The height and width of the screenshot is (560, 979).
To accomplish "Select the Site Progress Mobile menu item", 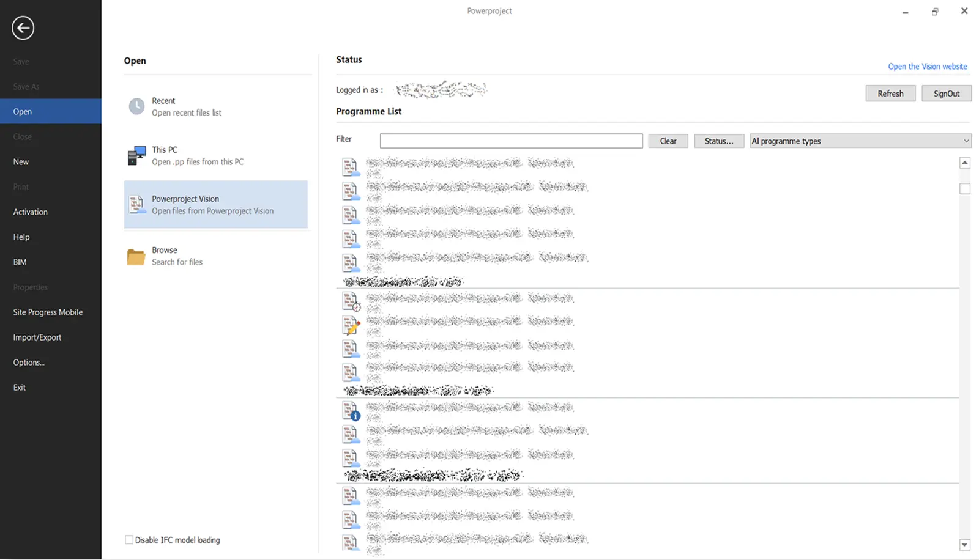I will pyautogui.click(x=48, y=312).
